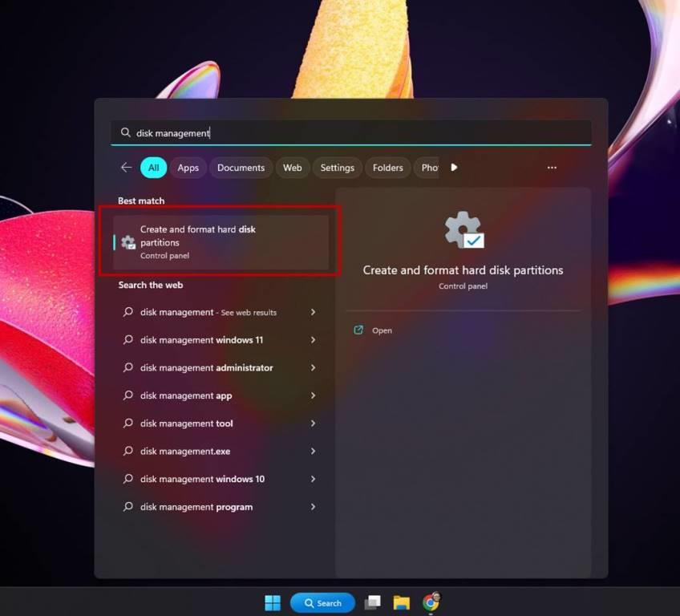680x616 pixels.
Task: Click magnifier icon beside 'disk management tool'
Action: click(x=128, y=423)
